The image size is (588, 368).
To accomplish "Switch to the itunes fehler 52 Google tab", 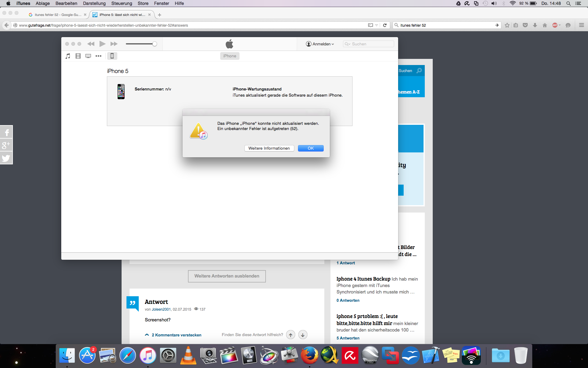I will coord(58,15).
